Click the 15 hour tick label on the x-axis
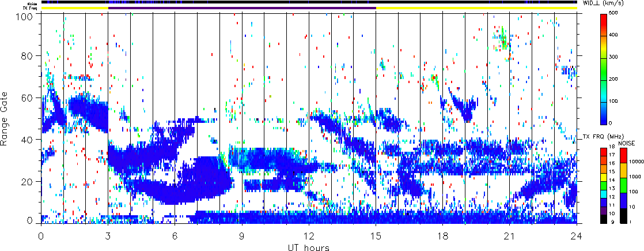Viewport: 644px width, 251px height. click(x=376, y=236)
